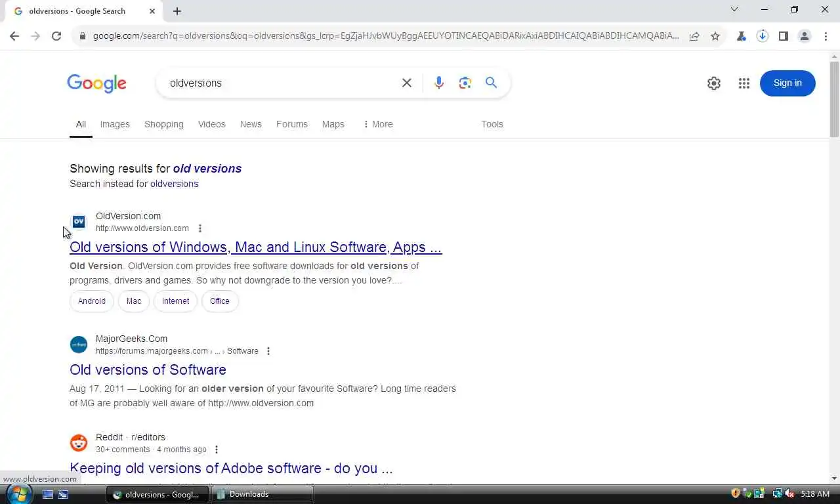Viewport: 840px width, 504px height.
Task: Open Keeping old versions of Adobe result
Action: click(x=231, y=469)
